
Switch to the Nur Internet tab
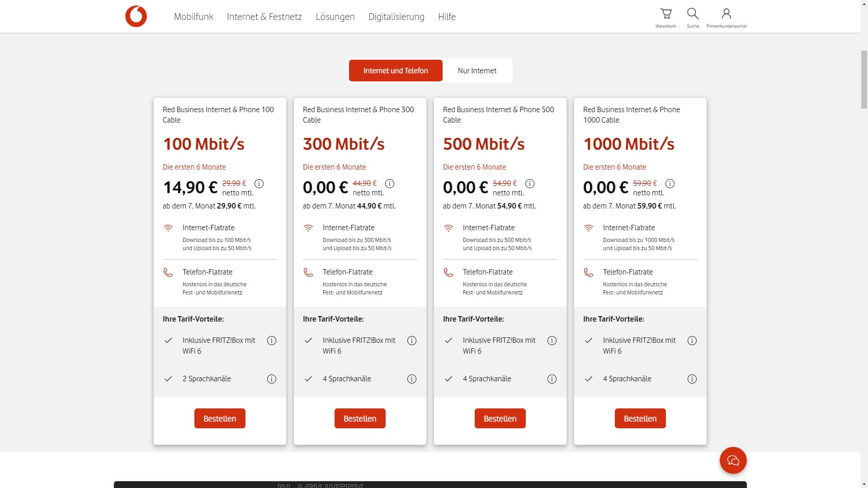[477, 71]
